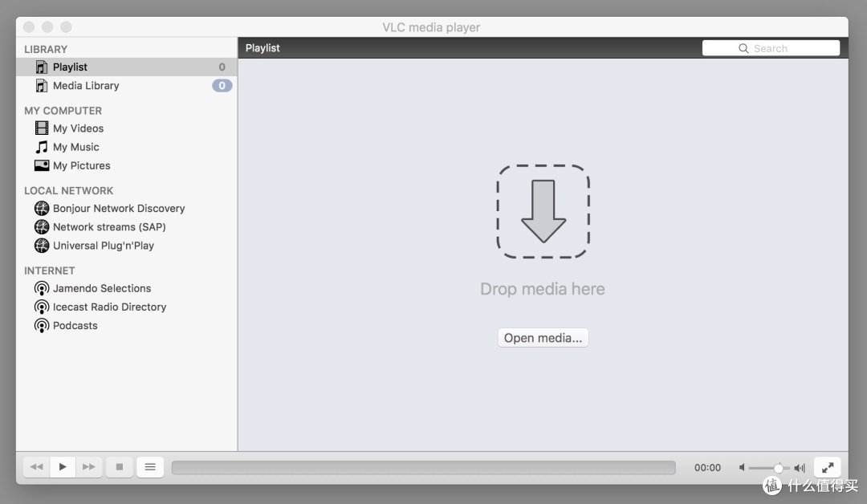This screenshot has width=867, height=504.
Task: Click the Search field in playlist header
Action: click(771, 48)
